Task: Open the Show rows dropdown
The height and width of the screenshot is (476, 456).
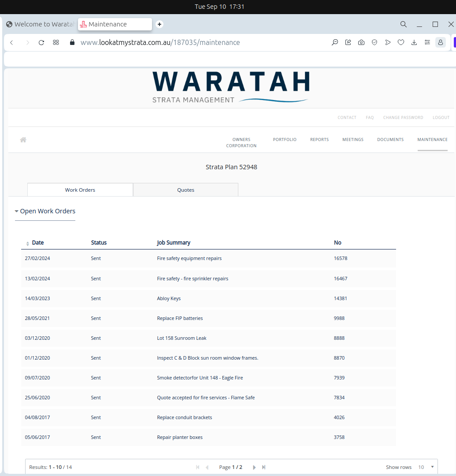Action: click(426, 467)
